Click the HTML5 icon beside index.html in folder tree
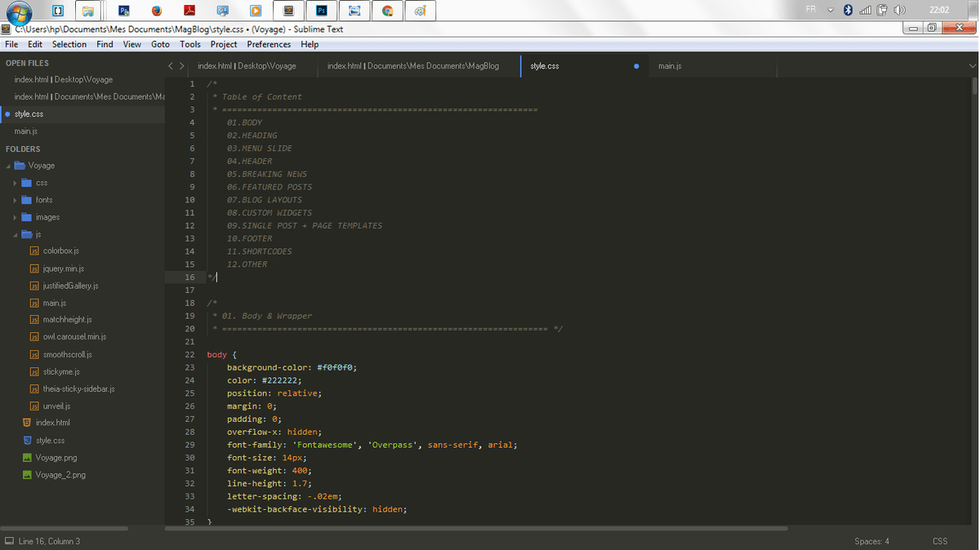Viewport: 980px width, 550px height. [x=27, y=423]
